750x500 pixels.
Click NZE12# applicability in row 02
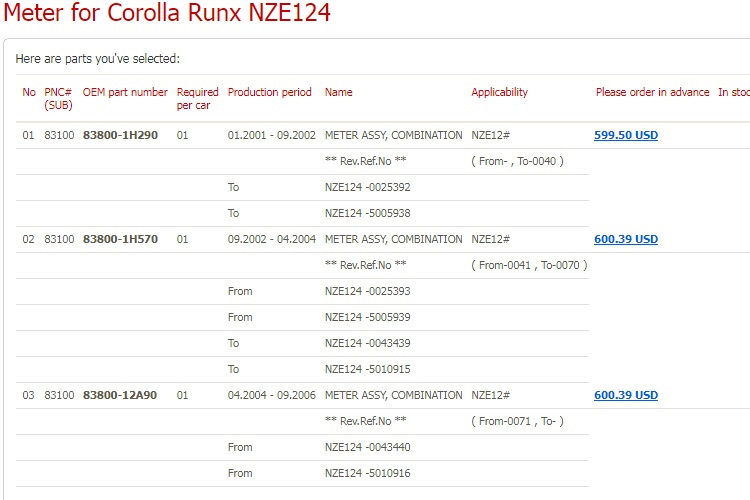click(490, 239)
